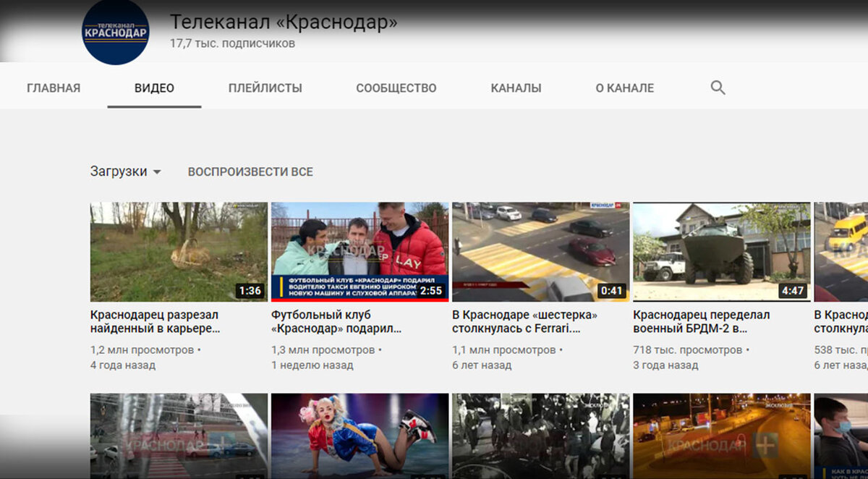Viewport: 868px width, 479px height.
Task: Open the channel title Телеканал «Краснодар»
Action: [x=284, y=22]
